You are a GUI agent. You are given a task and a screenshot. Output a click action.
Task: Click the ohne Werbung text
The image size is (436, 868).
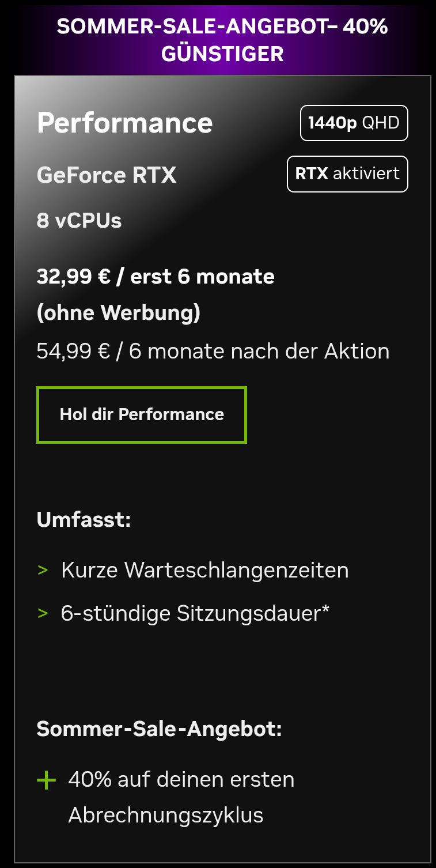(x=119, y=313)
